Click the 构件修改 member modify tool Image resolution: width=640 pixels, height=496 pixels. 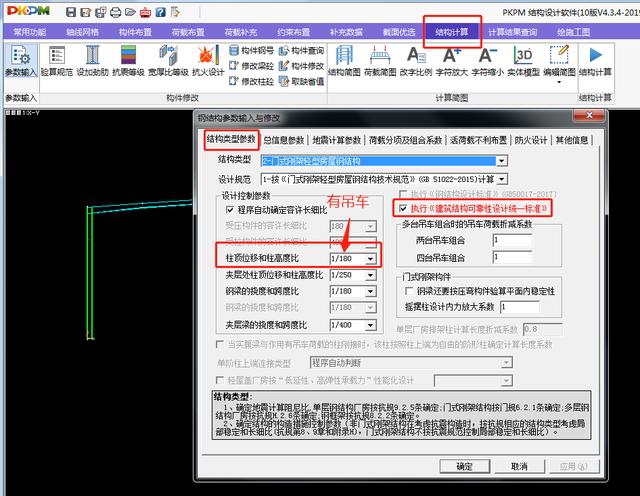302,66
